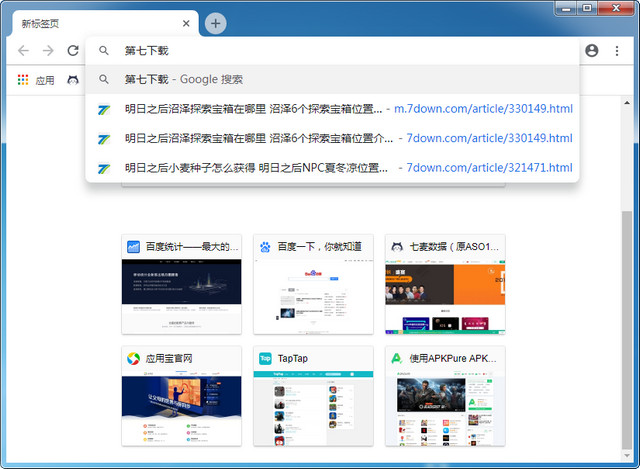Open suggestion 7down.com/article/321471.html
The image size is (640, 469).
(x=332, y=168)
